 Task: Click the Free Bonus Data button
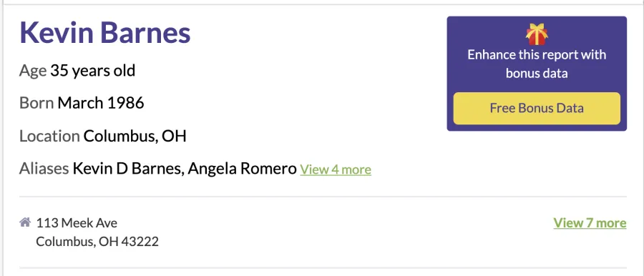[x=537, y=108]
